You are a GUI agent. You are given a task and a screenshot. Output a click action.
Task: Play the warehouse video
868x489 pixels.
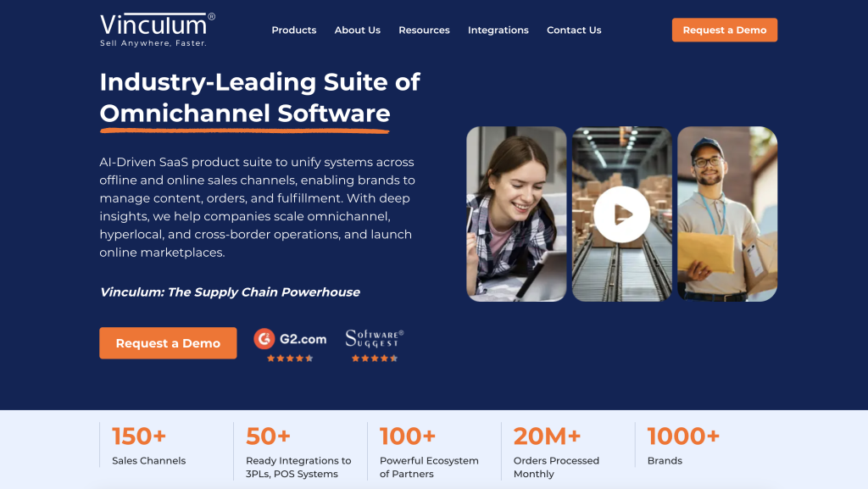pyautogui.click(x=621, y=214)
